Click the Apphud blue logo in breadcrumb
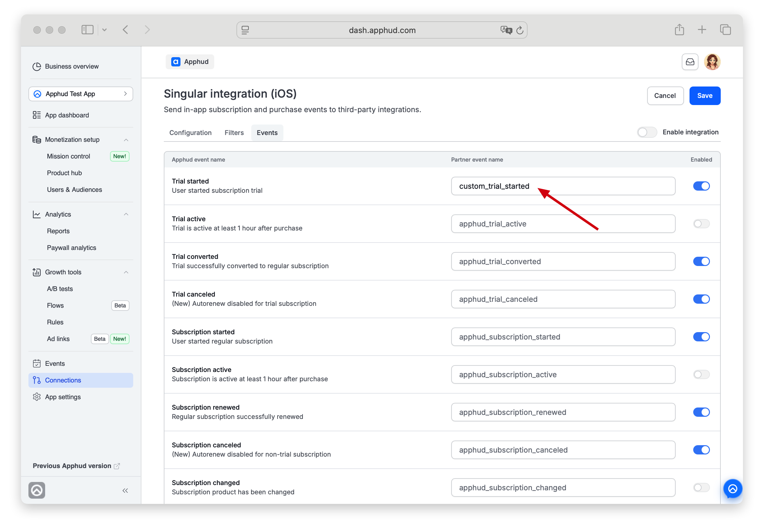764x532 pixels. [x=176, y=62]
